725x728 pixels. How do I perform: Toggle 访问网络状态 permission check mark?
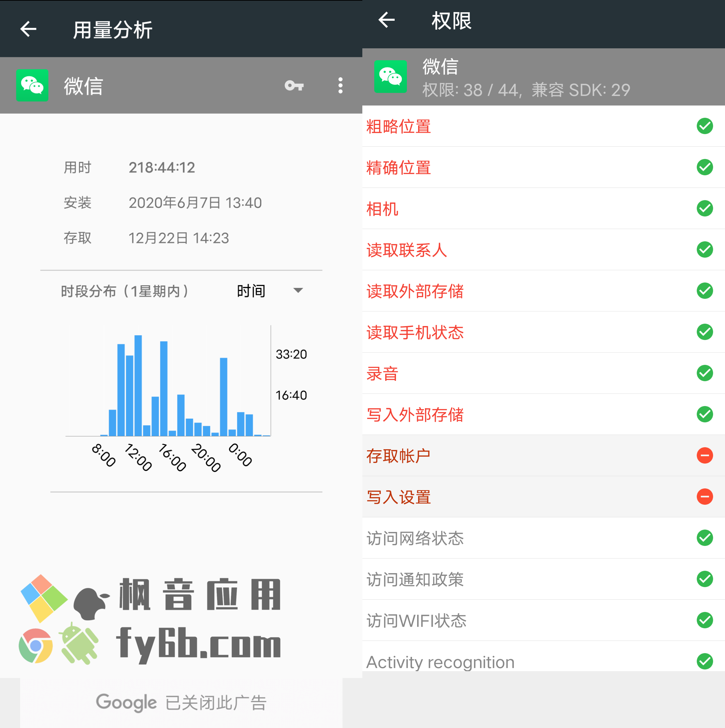coord(705,538)
